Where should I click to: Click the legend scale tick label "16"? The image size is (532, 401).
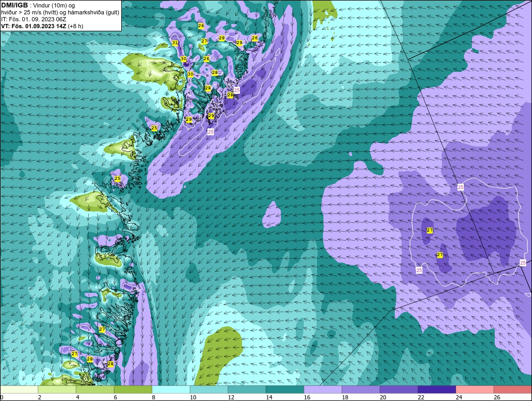click(x=307, y=397)
